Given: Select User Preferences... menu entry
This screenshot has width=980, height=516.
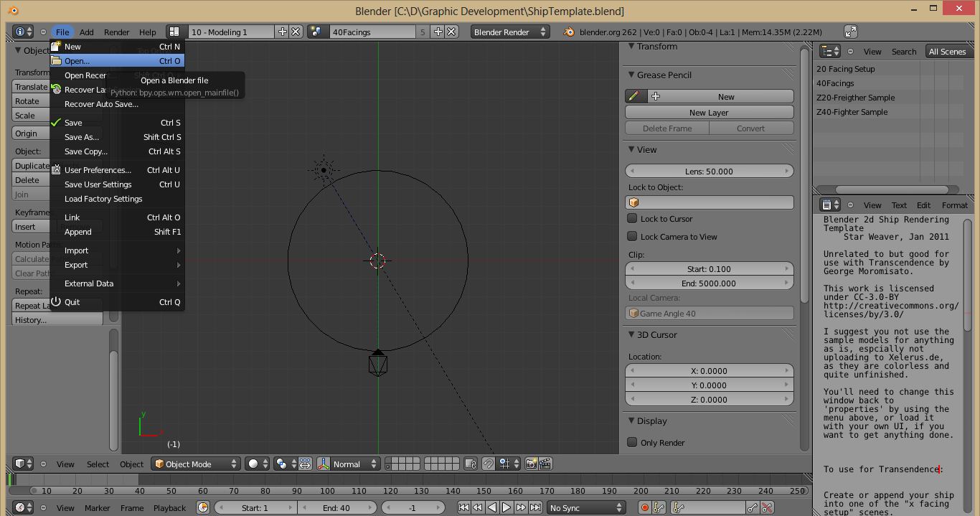Looking at the screenshot, I should click(117, 170).
